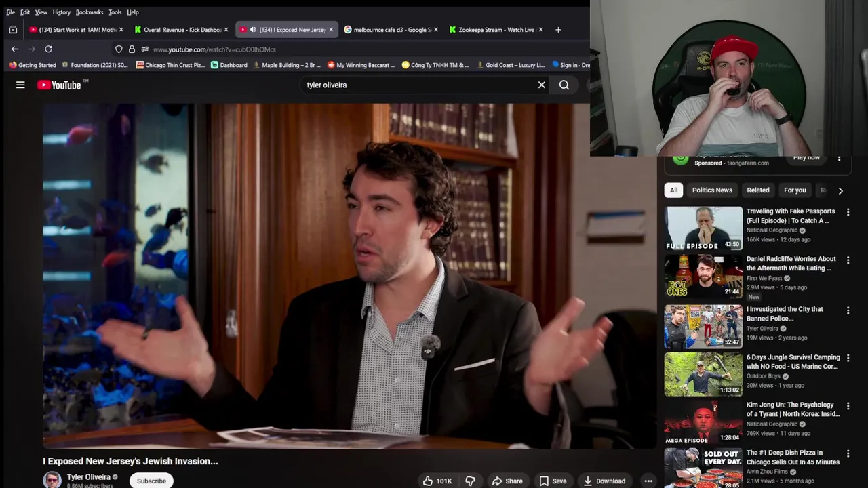Image resolution: width=868 pixels, height=488 pixels.
Task: Open options for 'Daniel Radcliffe Worries' video
Action: tap(848, 260)
